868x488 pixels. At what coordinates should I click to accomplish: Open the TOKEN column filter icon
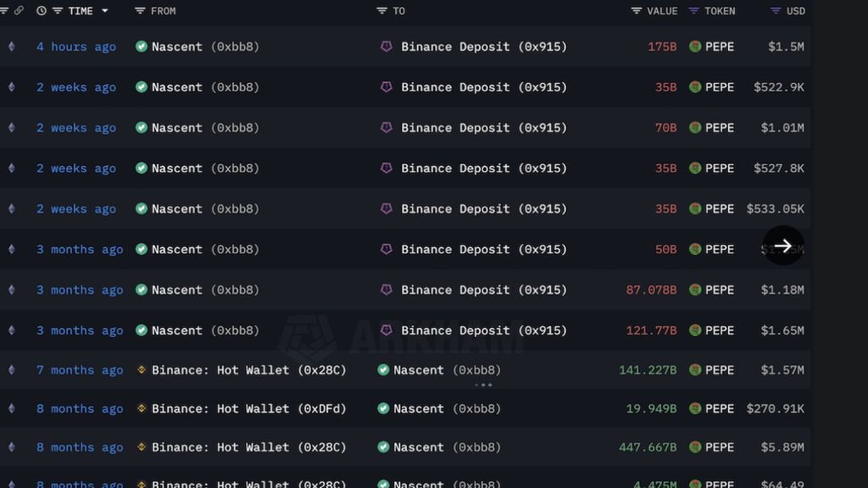tap(693, 10)
